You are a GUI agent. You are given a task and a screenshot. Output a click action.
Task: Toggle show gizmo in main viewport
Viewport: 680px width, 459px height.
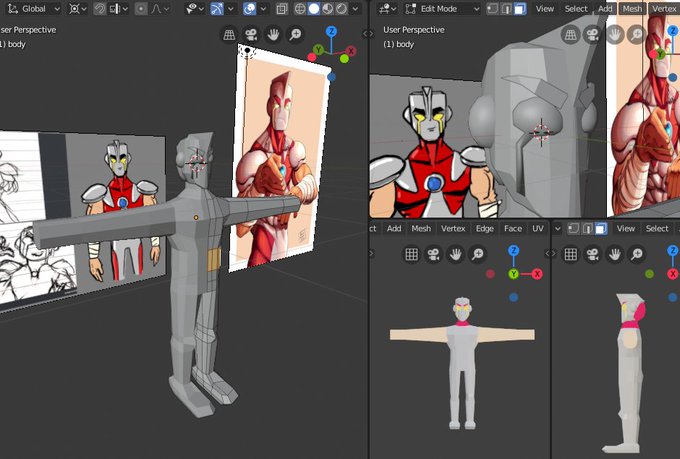tap(217, 9)
